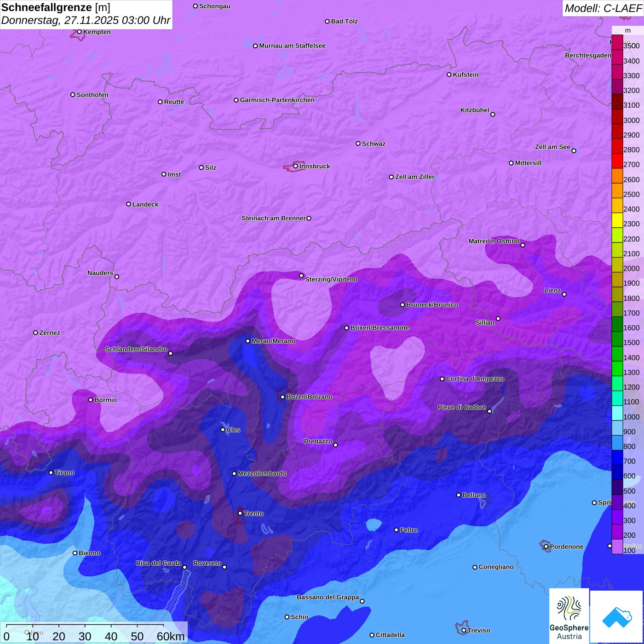Image resolution: width=644 pixels, height=644 pixels.
Task: Click the Murnau am Staffelsee label
Action: point(292,46)
